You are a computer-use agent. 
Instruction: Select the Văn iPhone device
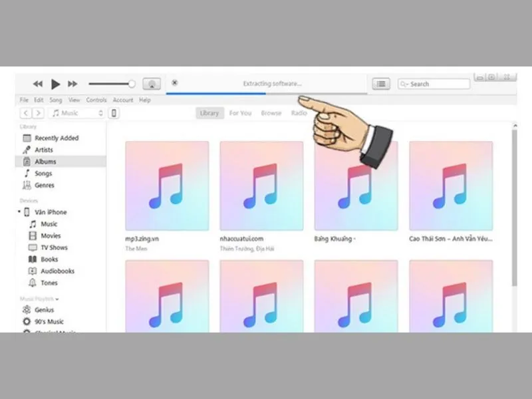point(51,212)
